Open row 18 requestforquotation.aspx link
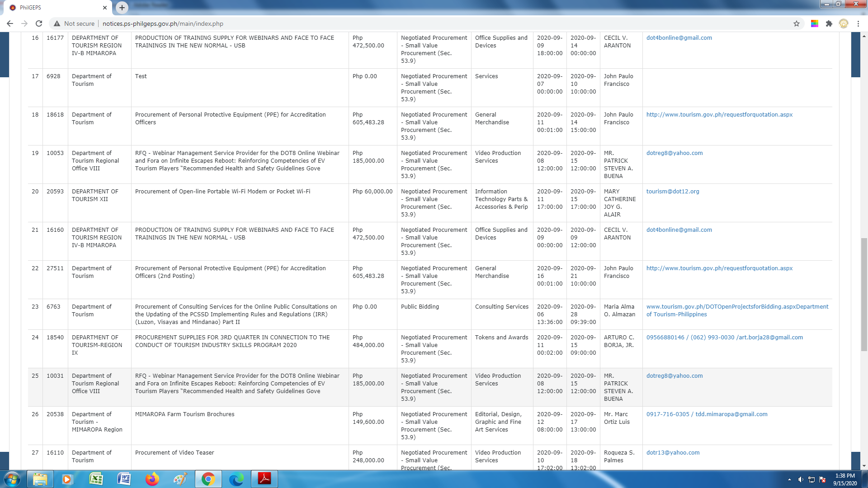This screenshot has width=868, height=488. point(719,115)
